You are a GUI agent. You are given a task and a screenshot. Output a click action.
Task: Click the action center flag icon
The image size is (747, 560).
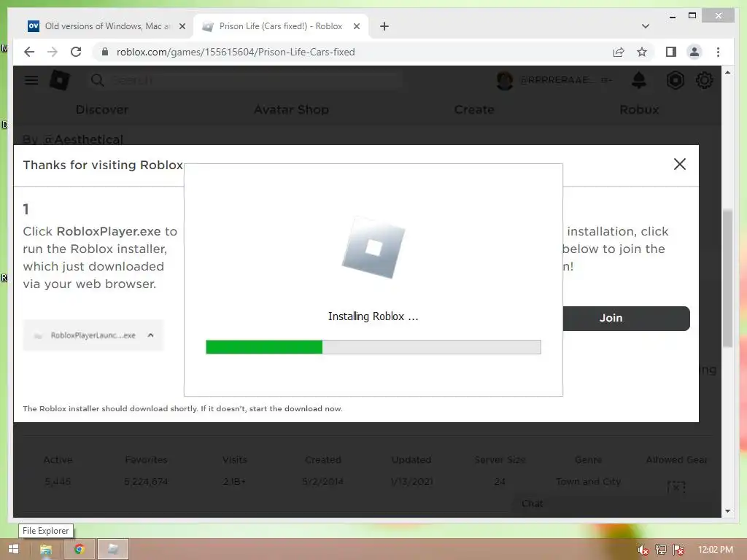coord(678,550)
